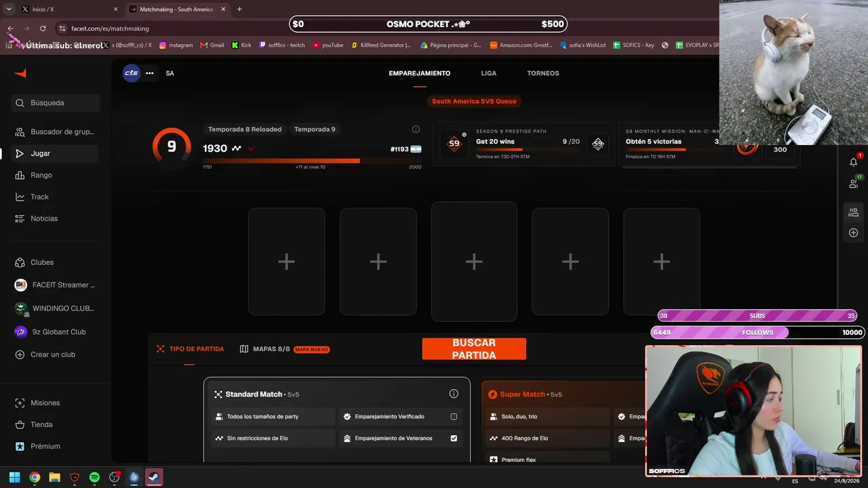
Task: Switch to the TORNEOS tab
Action: coord(543,73)
